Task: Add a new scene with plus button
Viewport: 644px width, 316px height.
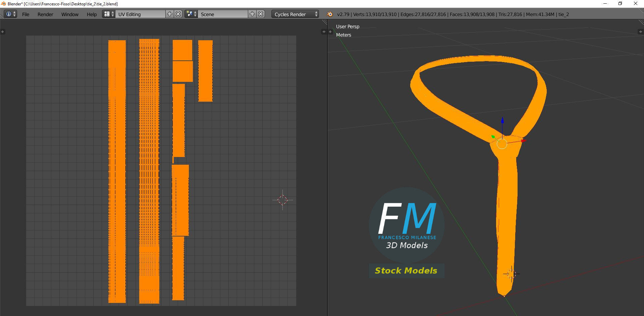Action: click(x=252, y=14)
